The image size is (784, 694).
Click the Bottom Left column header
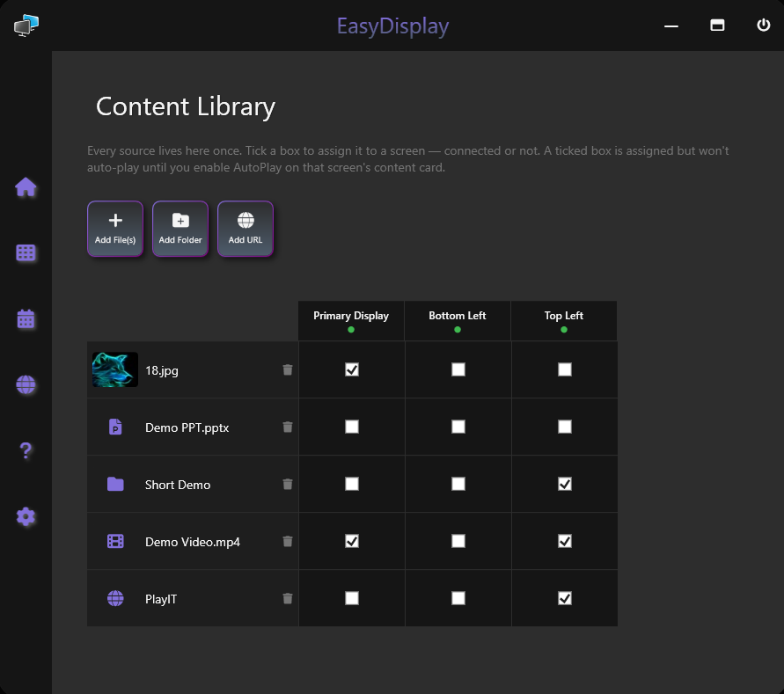pyautogui.click(x=458, y=321)
